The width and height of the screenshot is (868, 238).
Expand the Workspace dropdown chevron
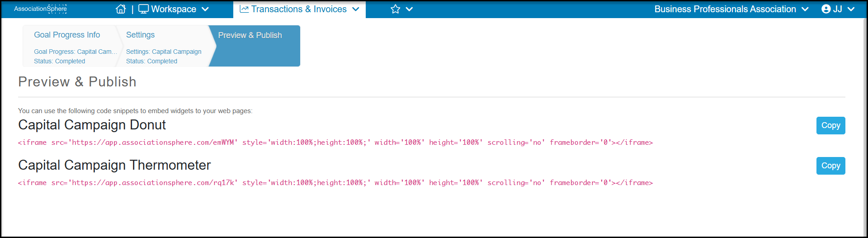205,9
